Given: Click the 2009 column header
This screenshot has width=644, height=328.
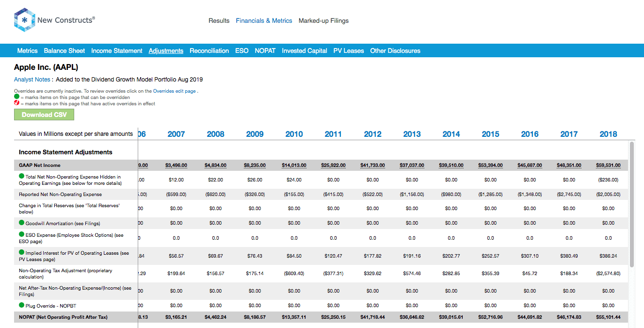Looking at the screenshot, I should coord(255,134).
